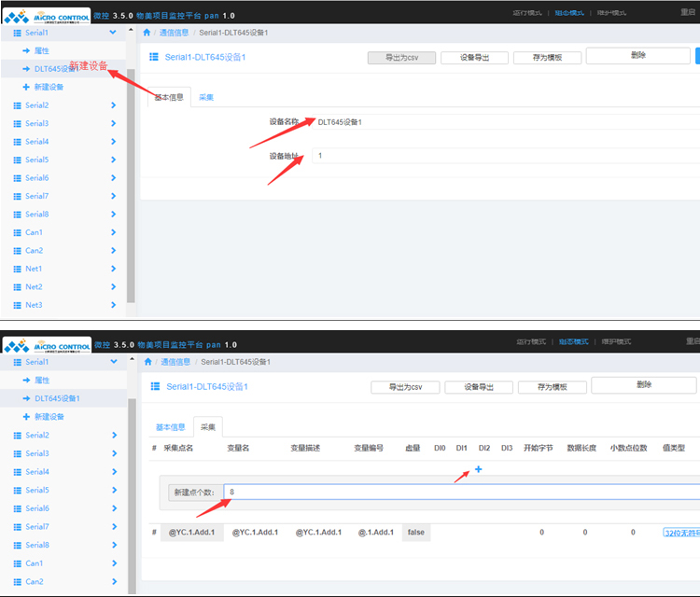Screen dimensions: 700x597
Task: Click the home icon above the device name field
Action: (x=147, y=32)
